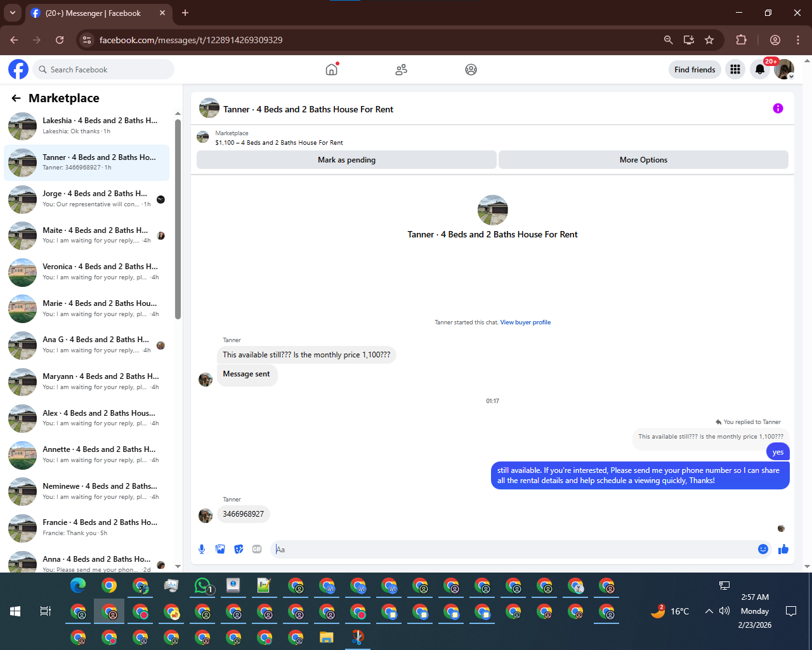The height and width of the screenshot is (650, 812).
Task: Open the Jorge conversation
Action: (x=87, y=199)
